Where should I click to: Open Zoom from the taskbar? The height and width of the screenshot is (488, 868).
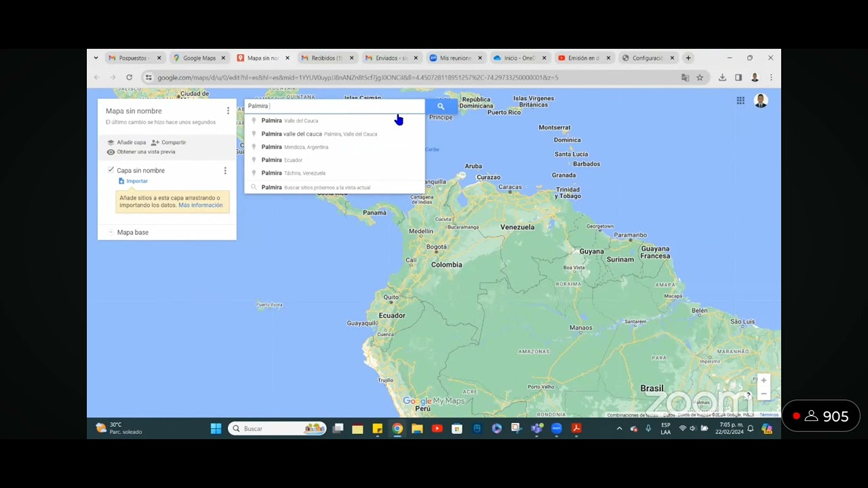coord(557,428)
